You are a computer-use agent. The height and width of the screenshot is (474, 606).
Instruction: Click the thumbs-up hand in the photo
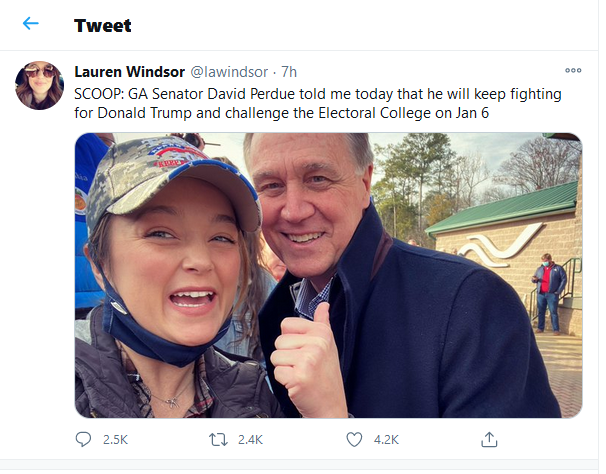click(298, 355)
